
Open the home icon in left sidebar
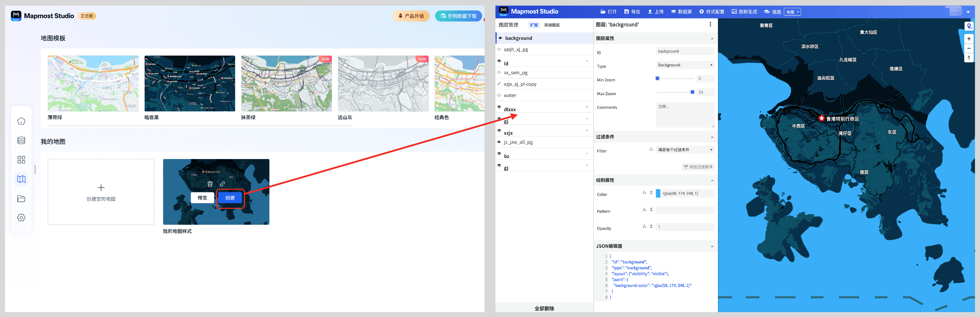pyautogui.click(x=21, y=121)
